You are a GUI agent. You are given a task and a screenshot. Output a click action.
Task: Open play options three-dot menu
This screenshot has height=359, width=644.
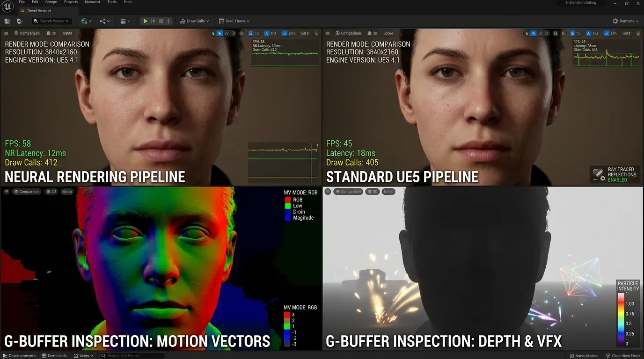tap(168, 21)
